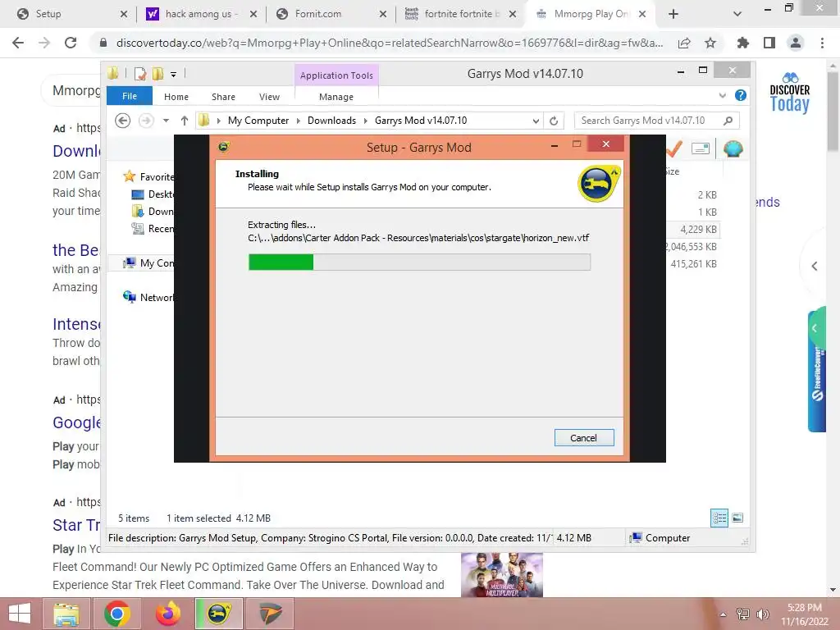The image size is (840, 630).
Task: Click the Explorer search magnifier icon
Action: (728, 121)
